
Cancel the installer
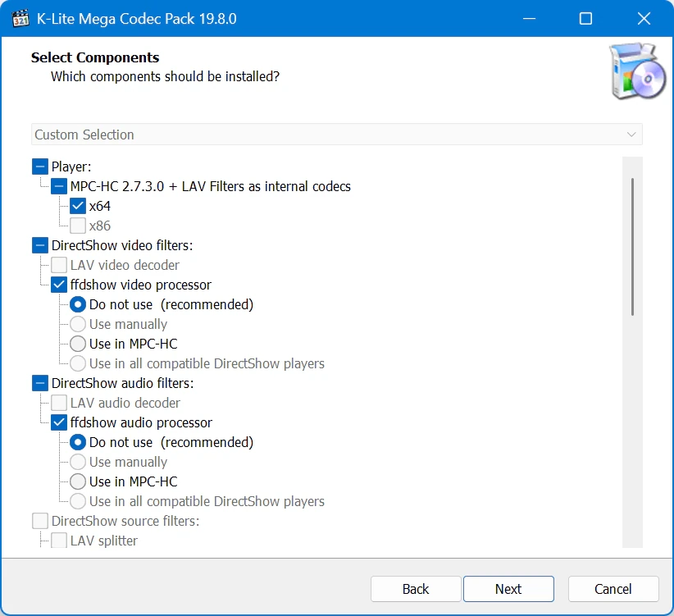tap(613, 589)
